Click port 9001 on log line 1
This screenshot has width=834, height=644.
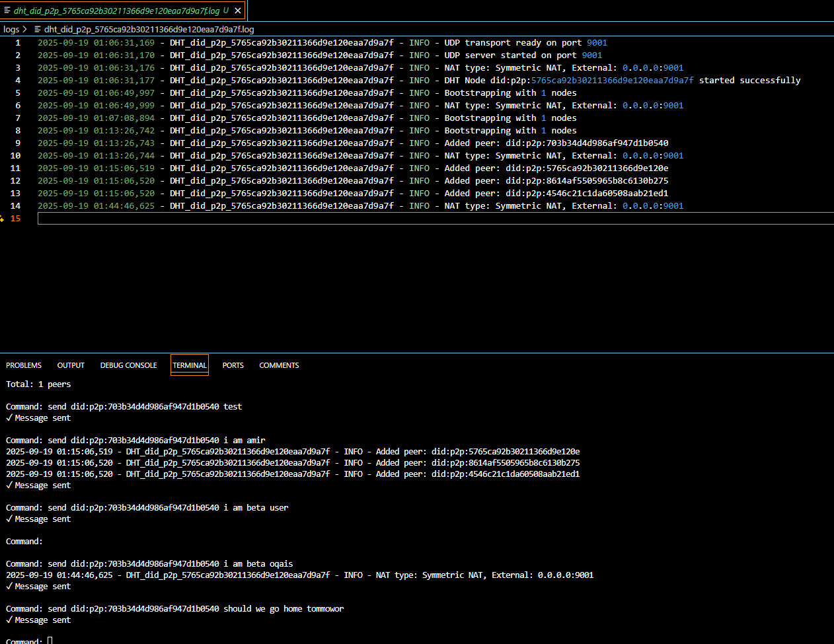pos(597,43)
